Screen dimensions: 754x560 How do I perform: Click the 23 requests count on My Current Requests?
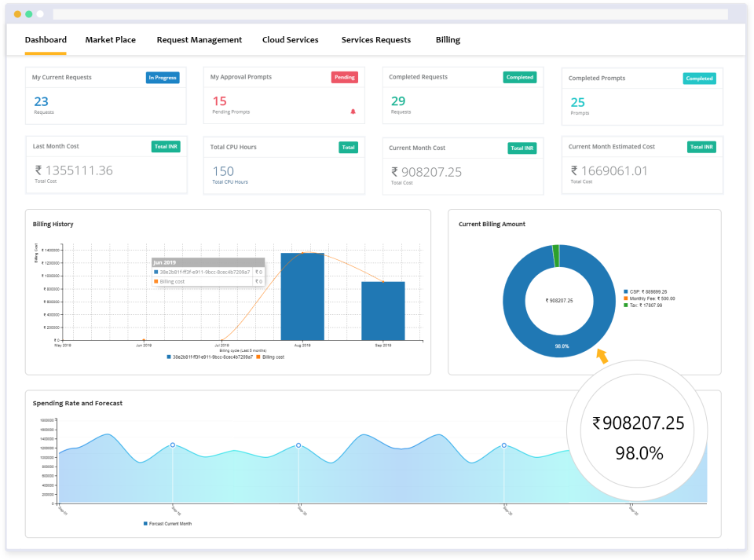41,101
